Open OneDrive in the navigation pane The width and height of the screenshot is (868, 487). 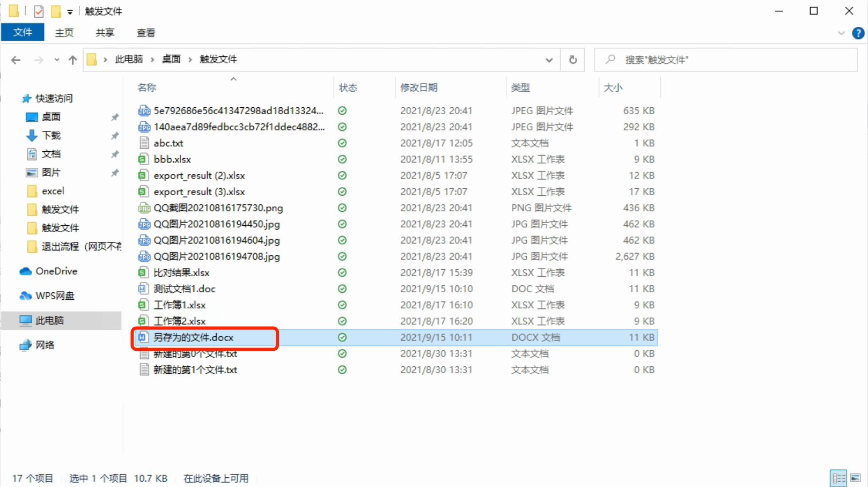point(56,271)
